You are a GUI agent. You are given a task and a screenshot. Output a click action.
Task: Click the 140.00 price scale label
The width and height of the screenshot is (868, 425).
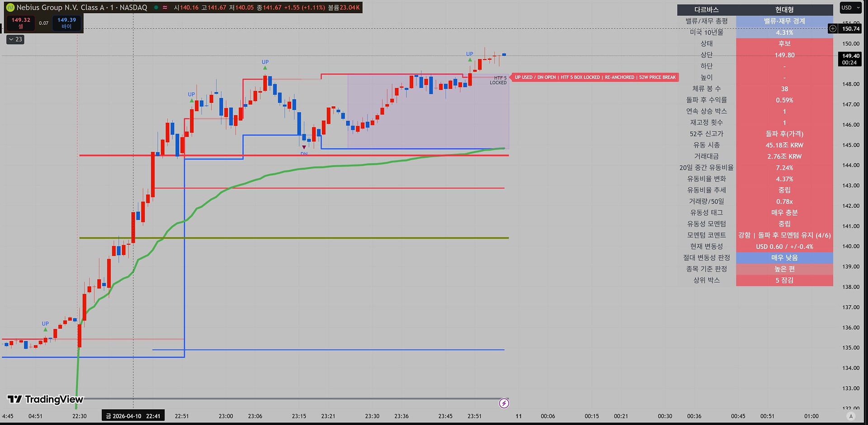point(851,246)
